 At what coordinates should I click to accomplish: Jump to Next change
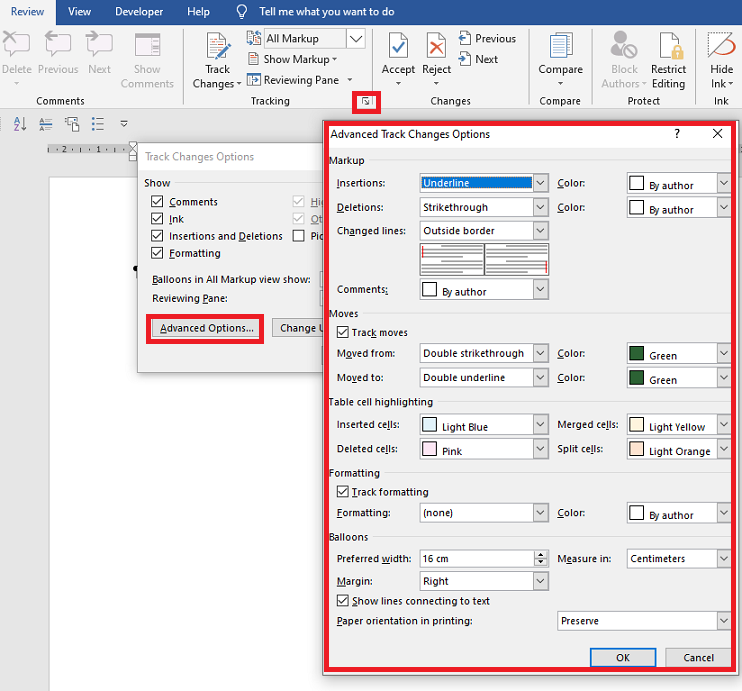tap(478, 59)
